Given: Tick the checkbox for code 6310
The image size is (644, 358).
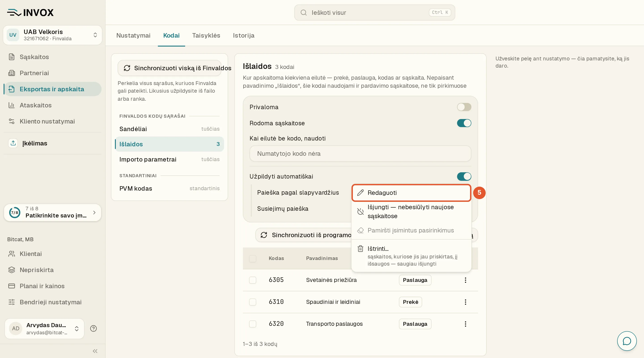Looking at the screenshot, I should 252,302.
